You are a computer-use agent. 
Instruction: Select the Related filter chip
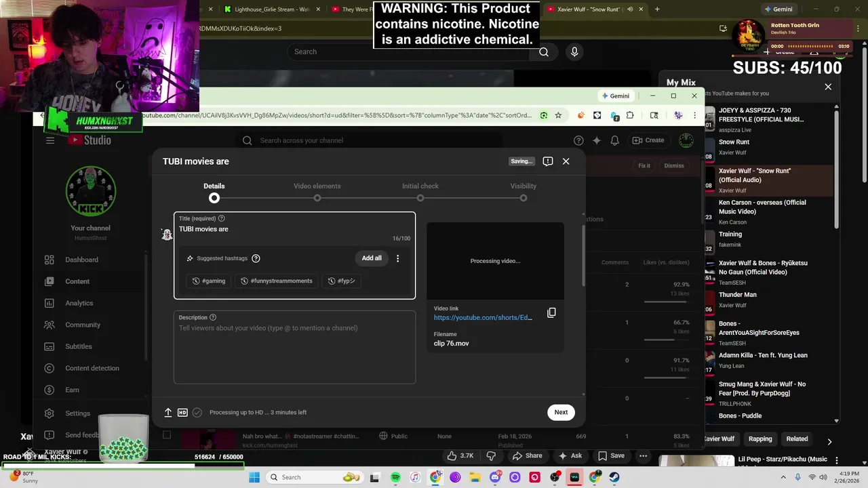(x=797, y=439)
